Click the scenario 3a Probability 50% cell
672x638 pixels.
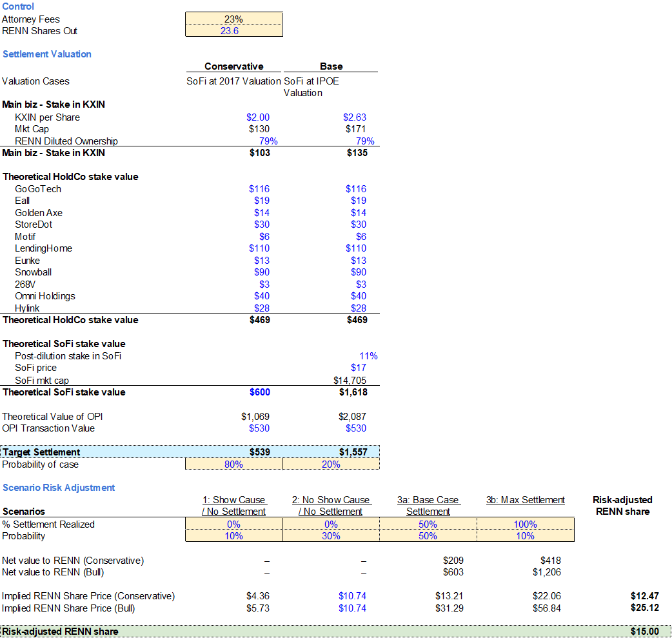pos(428,536)
